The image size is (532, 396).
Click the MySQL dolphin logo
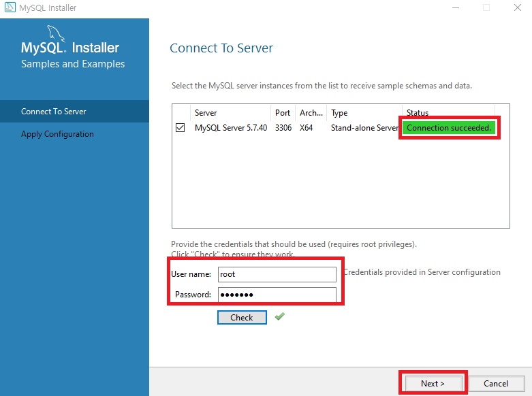tap(56, 33)
